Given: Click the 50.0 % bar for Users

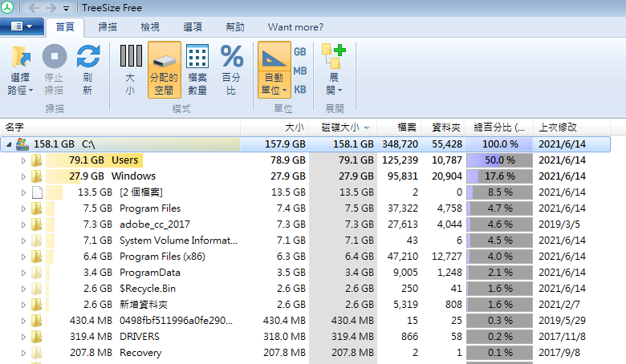Looking at the screenshot, I should tap(499, 160).
